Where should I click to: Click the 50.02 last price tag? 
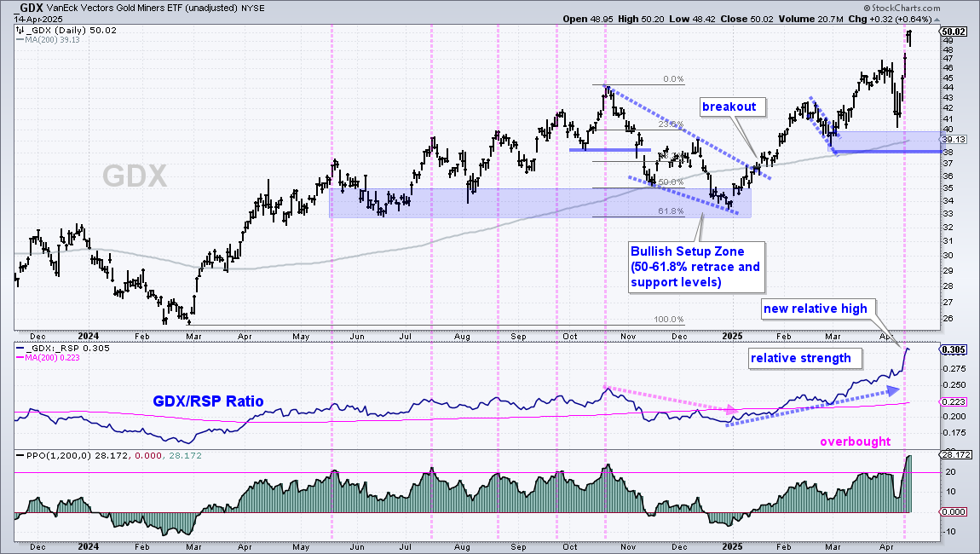(x=953, y=32)
